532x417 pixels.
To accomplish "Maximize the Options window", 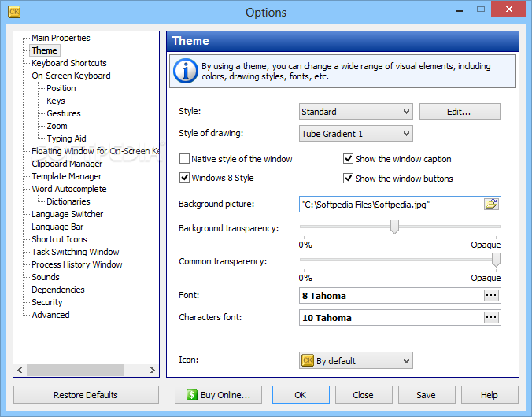I will pyautogui.click(x=481, y=9).
